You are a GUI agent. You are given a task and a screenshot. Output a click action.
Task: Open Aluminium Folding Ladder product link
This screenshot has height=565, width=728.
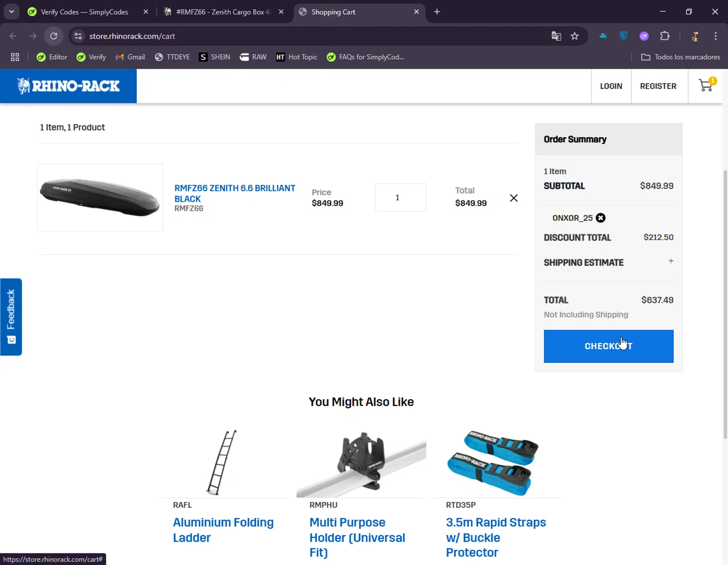223,530
